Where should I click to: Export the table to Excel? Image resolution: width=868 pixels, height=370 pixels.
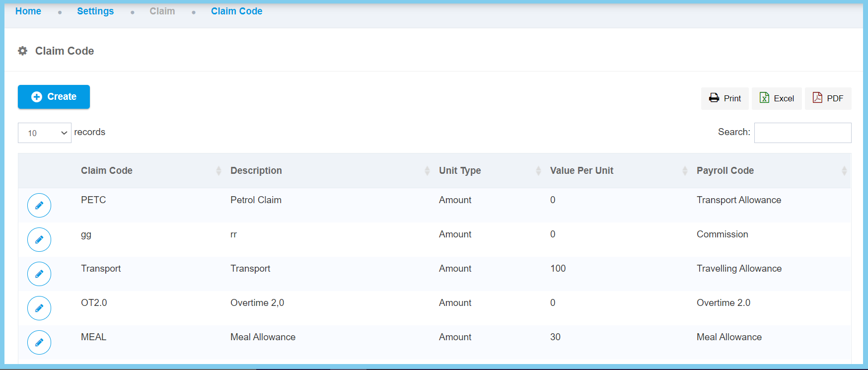pyautogui.click(x=777, y=98)
